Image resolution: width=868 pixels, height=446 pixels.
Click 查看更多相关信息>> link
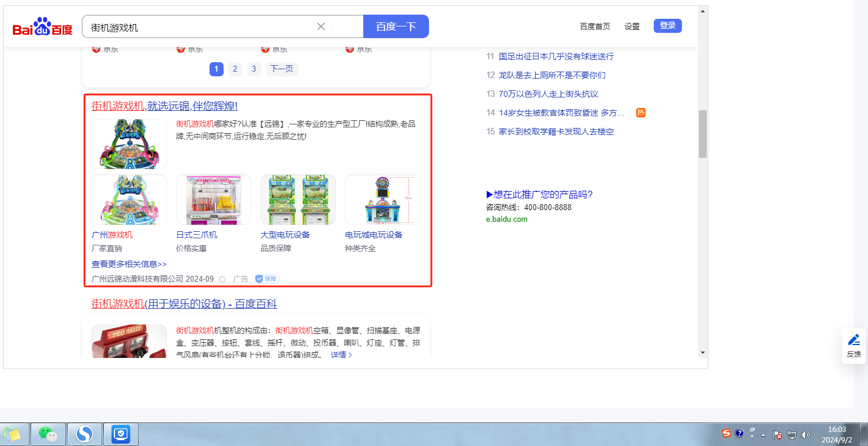129,264
